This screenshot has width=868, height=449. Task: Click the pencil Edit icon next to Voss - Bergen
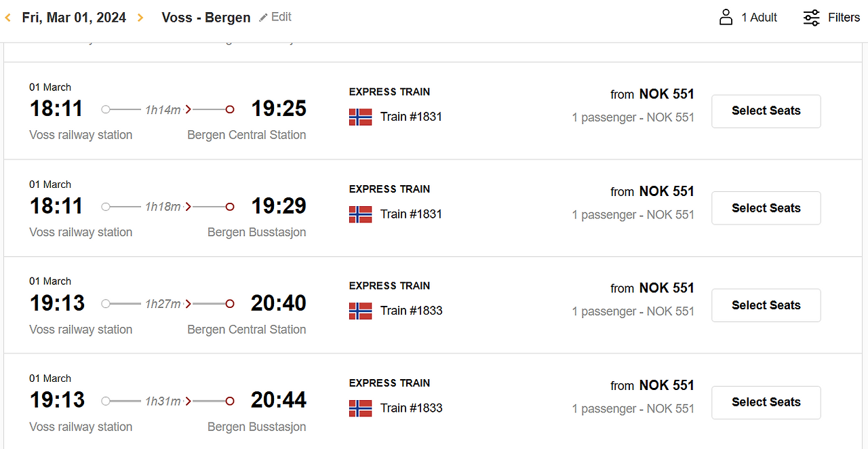point(264,17)
